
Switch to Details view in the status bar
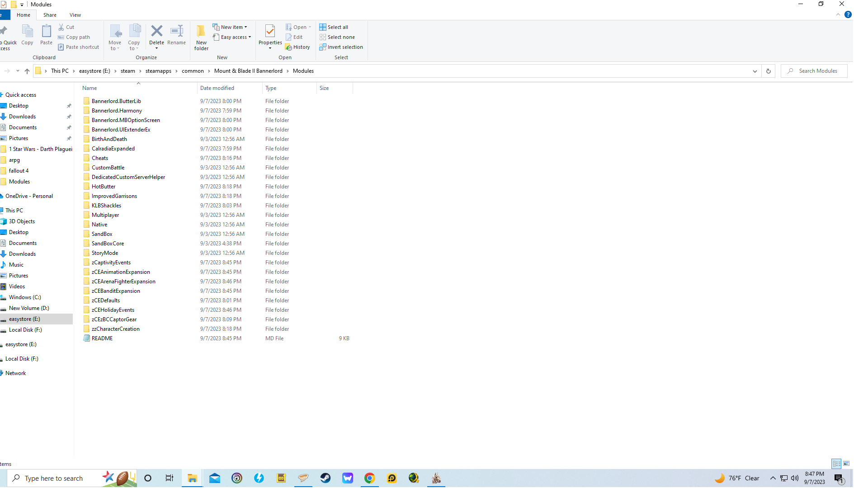click(836, 464)
